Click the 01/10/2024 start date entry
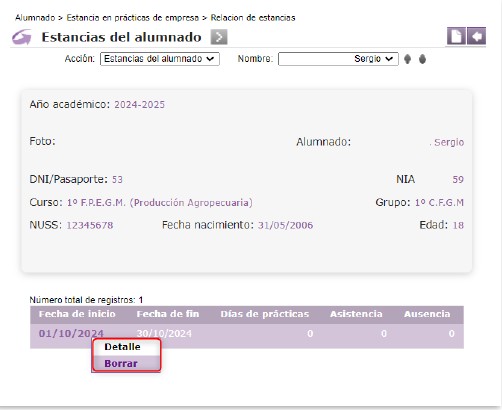This screenshot has height=410, width=502. [x=71, y=333]
